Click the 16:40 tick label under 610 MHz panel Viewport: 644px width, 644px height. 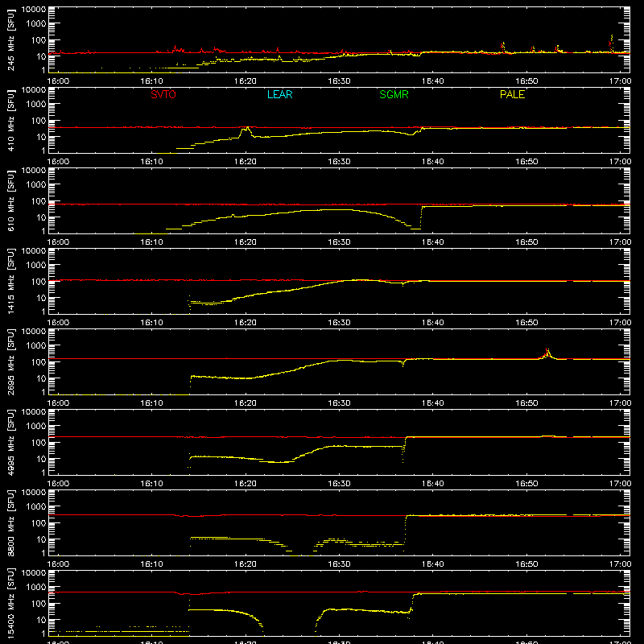[x=433, y=242]
